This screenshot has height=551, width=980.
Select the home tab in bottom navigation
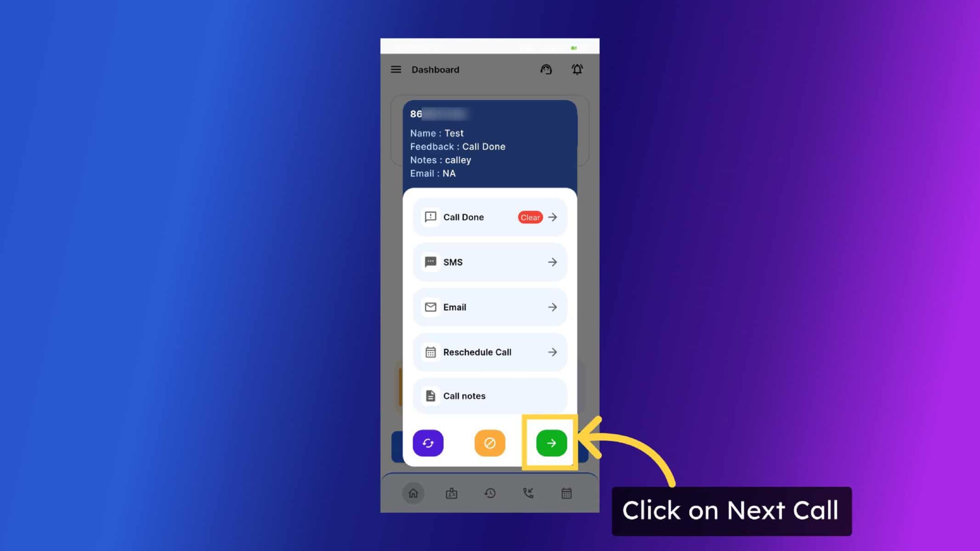pos(413,493)
